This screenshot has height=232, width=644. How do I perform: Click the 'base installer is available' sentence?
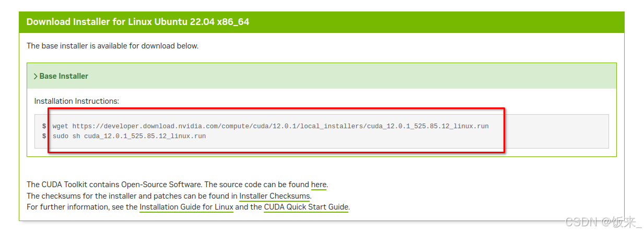(113, 46)
